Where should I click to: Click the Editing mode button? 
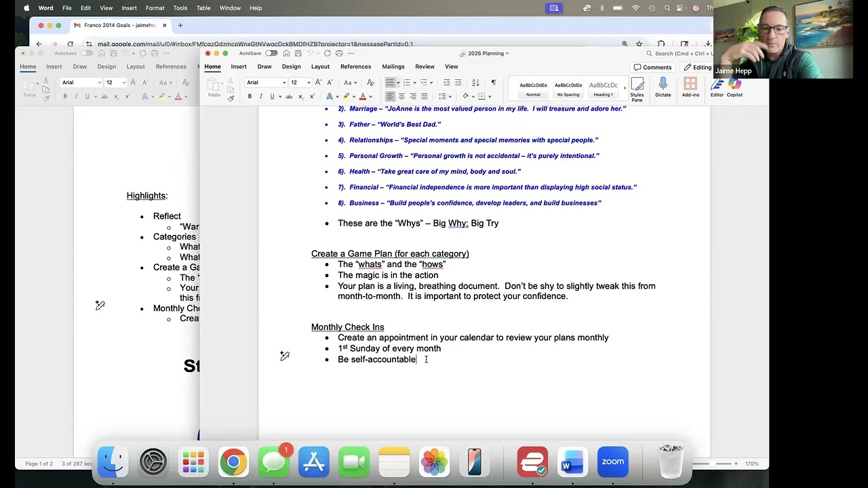697,67
